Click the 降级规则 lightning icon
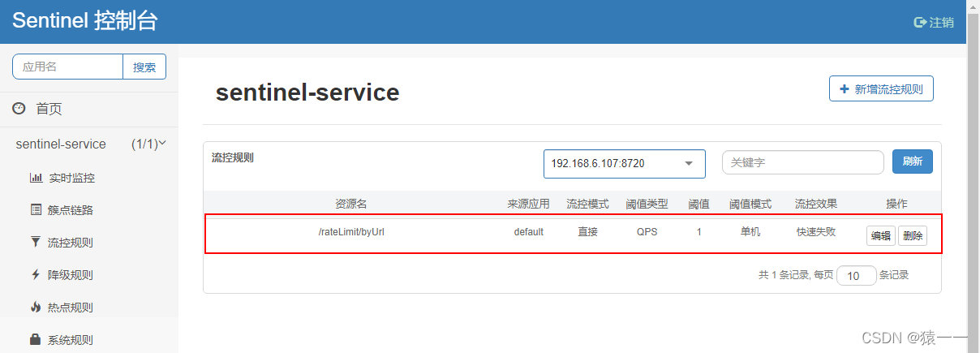 [35, 275]
